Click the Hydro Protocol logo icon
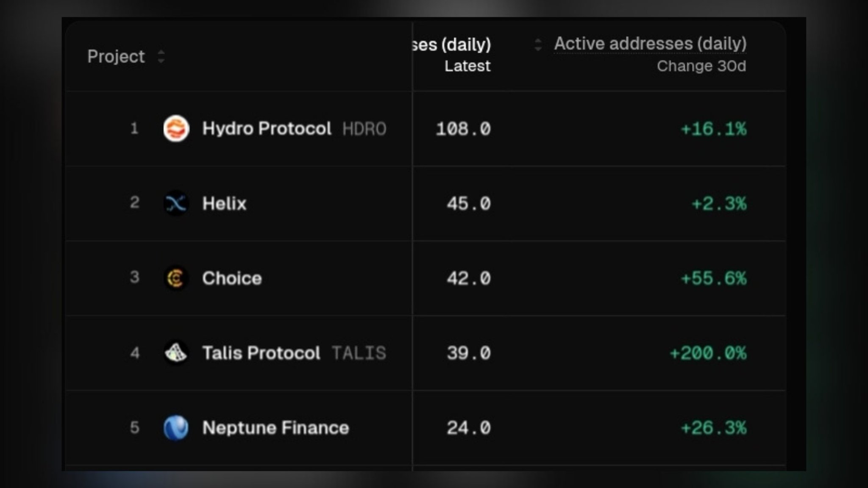 coord(176,128)
